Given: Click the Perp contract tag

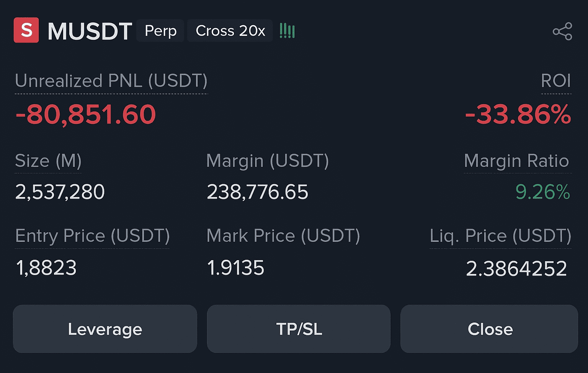Looking at the screenshot, I should coord(160,31).
